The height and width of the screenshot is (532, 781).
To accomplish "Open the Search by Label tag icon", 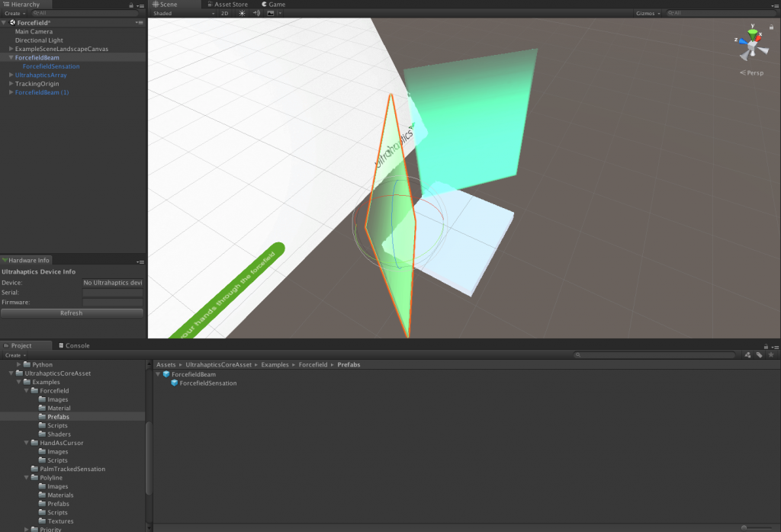I will click(x=759, y=355).
